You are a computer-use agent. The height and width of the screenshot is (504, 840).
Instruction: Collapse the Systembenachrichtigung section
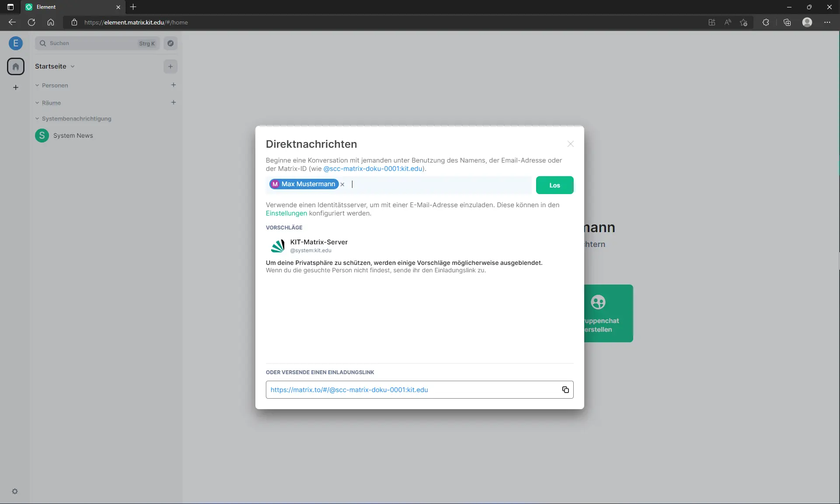tap(38, 118)
